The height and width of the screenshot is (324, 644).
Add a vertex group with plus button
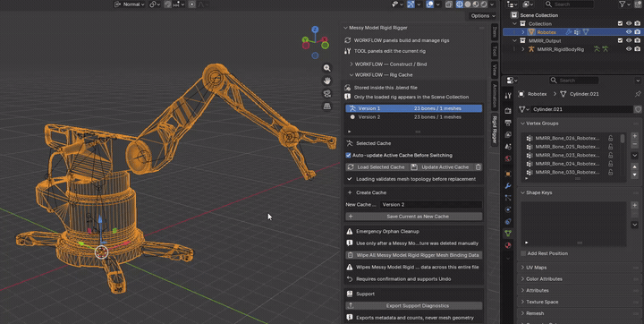(x=634, y=136)
